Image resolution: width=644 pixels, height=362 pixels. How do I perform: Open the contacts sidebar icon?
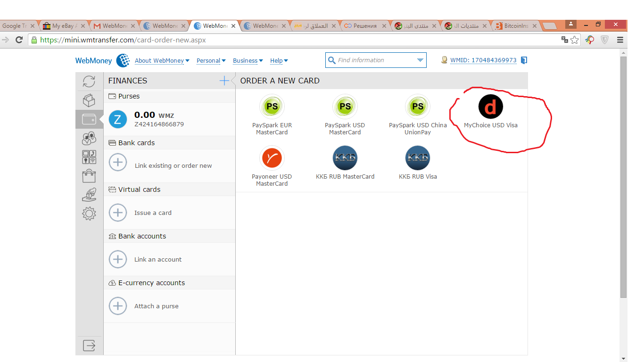pos(89,138)
